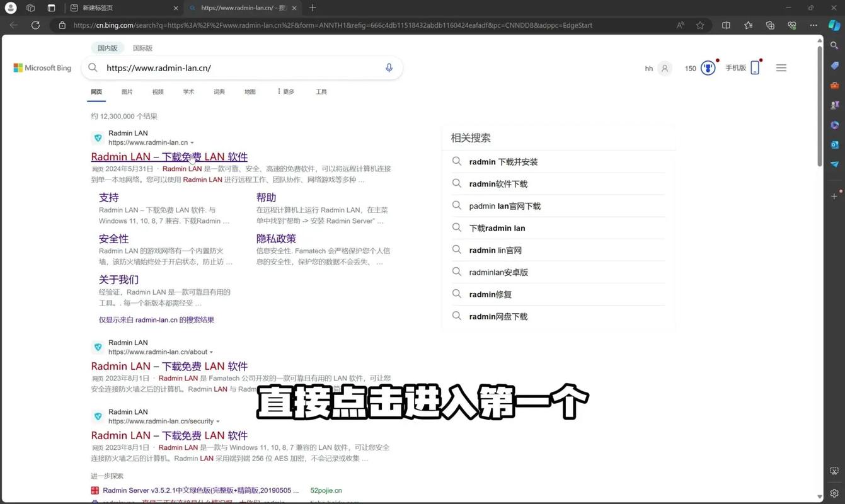Click related search radmin 下载并安装
Screen dimensions: 845x504
(503, 162)
